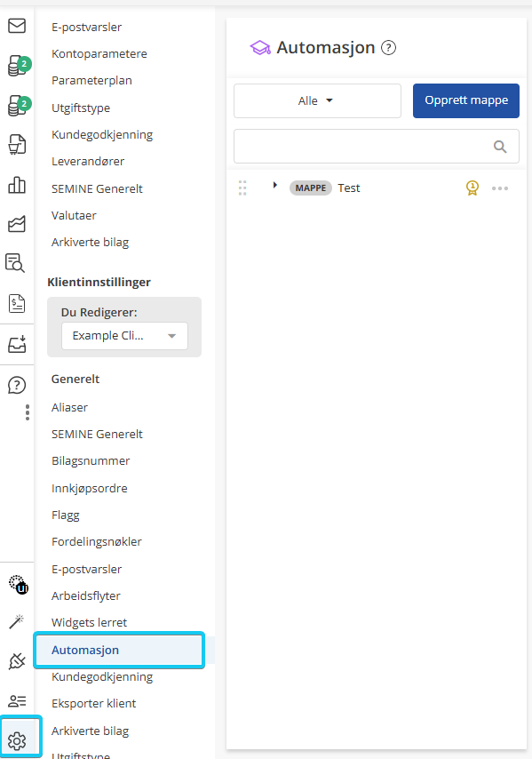Screen dimensions: 532x759
Task: Open the mail envelope icon in sidebar
Action: (x=17, y=26)
